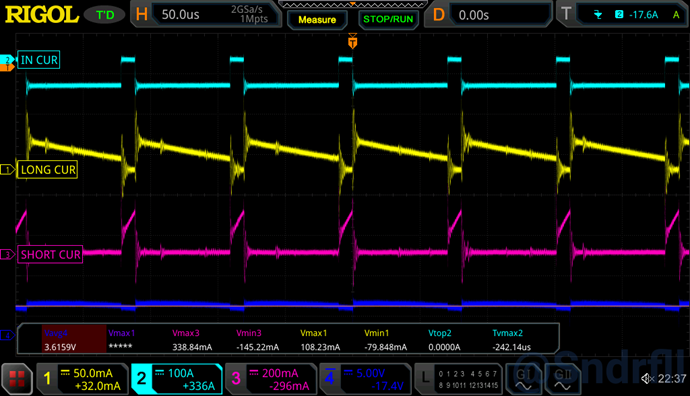Select the SHORT CUR channel label

[50, 254]
